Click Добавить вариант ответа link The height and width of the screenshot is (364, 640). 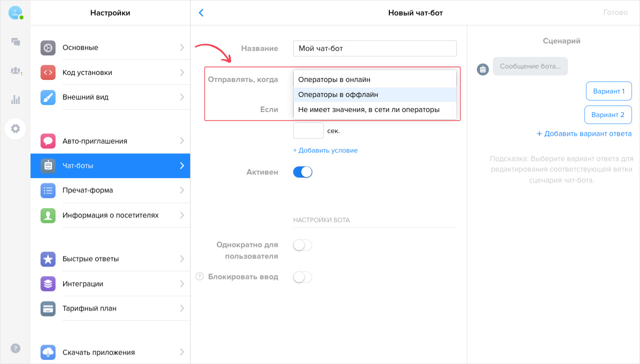[584, 133]
